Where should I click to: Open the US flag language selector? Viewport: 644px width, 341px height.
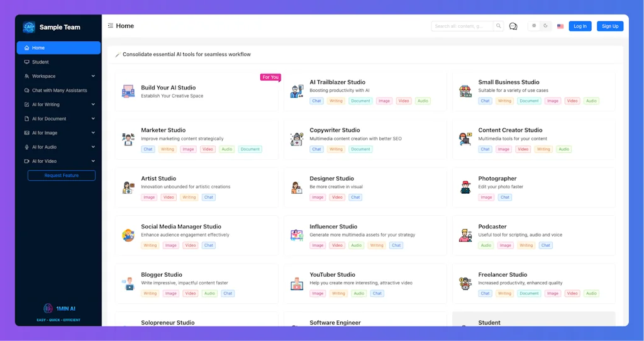click(560, 26)
